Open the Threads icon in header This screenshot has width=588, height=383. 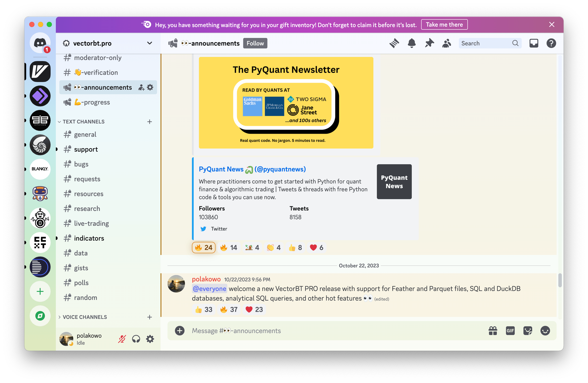click(394, 43)
